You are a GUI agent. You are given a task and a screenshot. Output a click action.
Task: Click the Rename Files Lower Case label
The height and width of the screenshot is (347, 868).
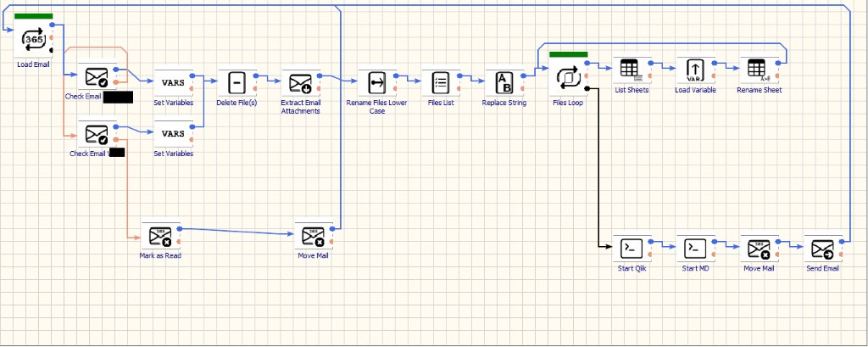pos(377,106)
